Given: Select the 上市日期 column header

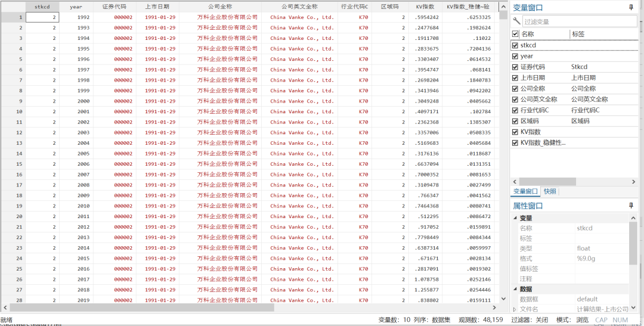Looking at the screenshot, I should coord(157,7).
